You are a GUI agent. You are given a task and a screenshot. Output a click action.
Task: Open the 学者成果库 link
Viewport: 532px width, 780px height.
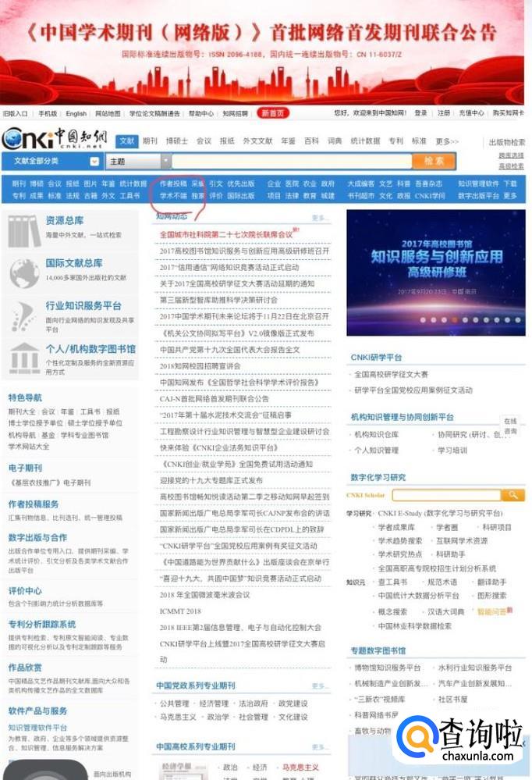pyautogui.click(x=395, y=527)
